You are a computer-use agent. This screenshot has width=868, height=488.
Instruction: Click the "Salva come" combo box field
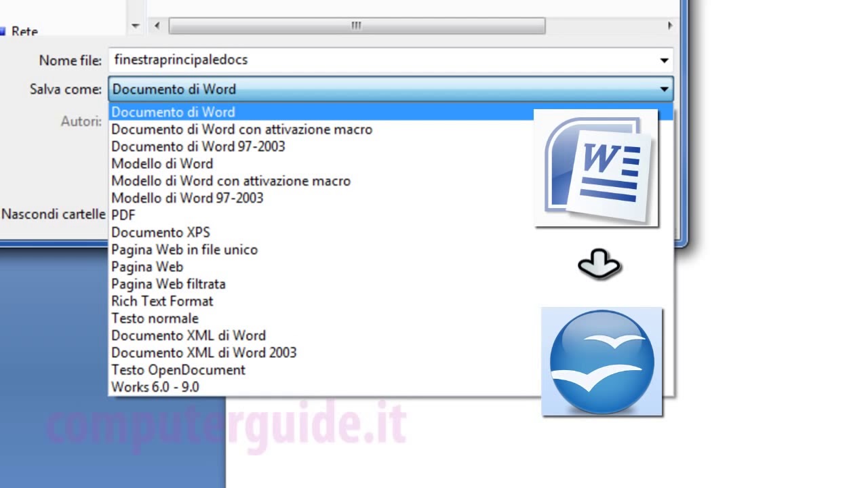point(391,89)
